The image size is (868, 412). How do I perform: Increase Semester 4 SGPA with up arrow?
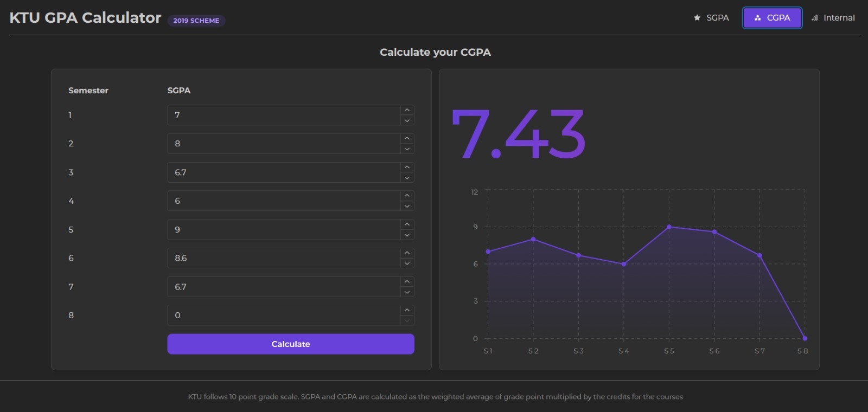point(407,196)
